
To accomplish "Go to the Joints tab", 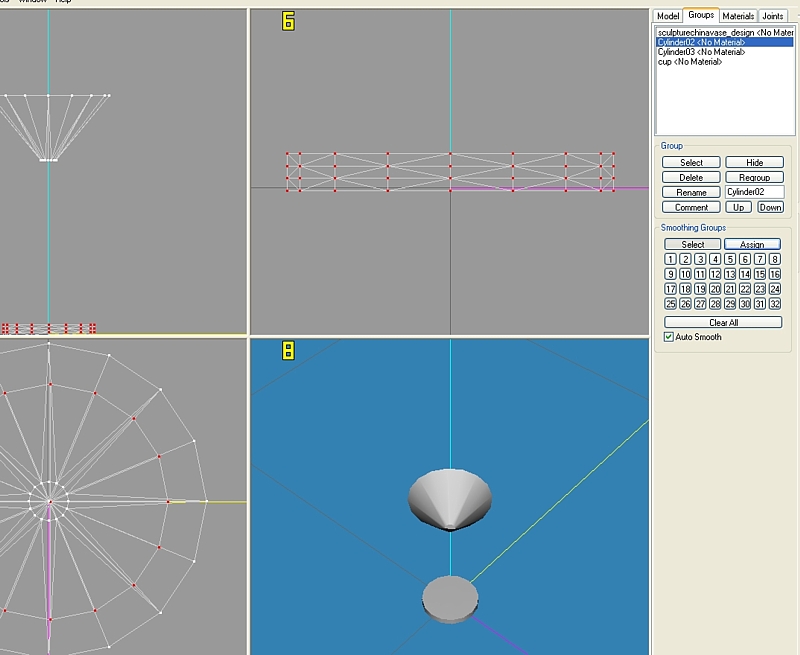I will point(773,16).
